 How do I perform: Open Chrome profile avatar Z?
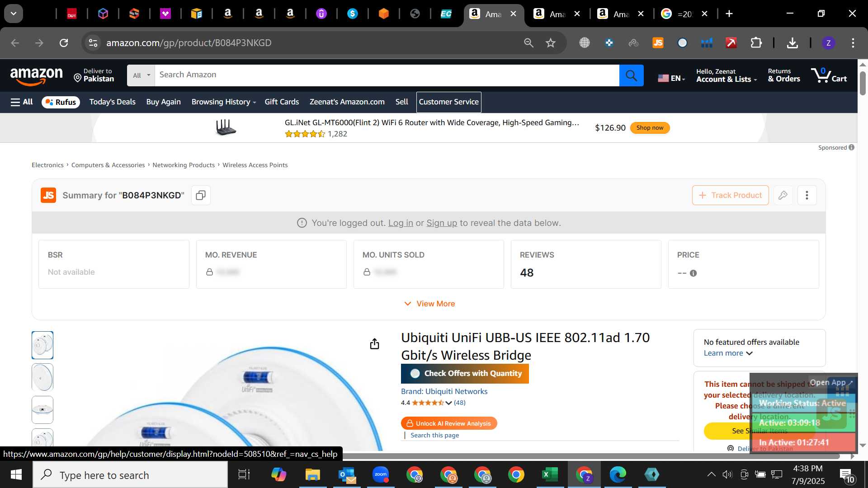[828, 43]
